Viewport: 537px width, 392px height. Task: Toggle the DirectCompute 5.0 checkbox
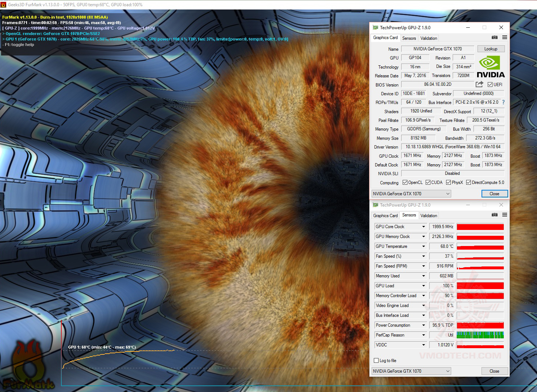(468, 182)
